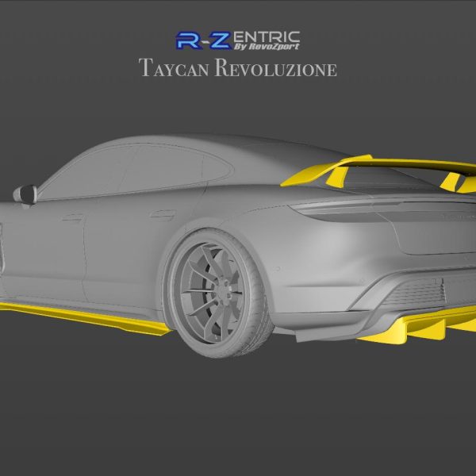Viewport: 476px width, 476px height.
Task: Click the yellow side skirt under the doors
Action: tap(86, 319)
